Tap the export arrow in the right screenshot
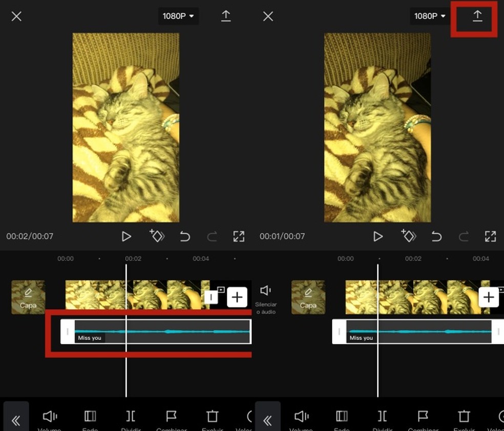Image resolution: width=504 pixels, height=431 pixels. pyautogui.click(x=477, y=16)
